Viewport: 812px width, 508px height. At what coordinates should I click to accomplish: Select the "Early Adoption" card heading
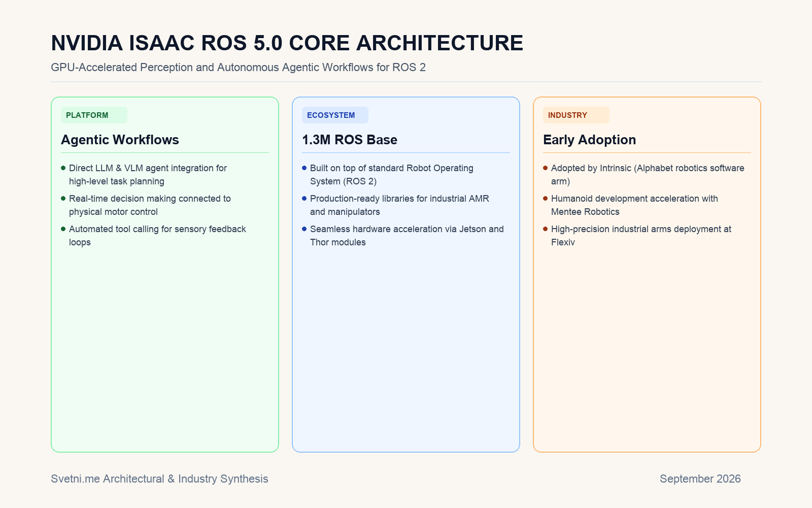point(589,140)
